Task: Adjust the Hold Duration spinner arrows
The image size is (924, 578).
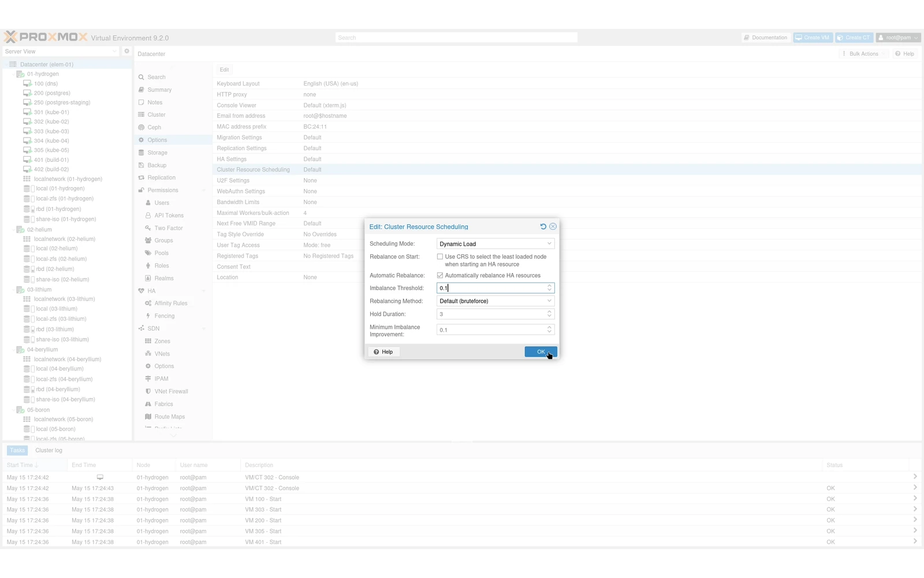Action: coord(549,314)
